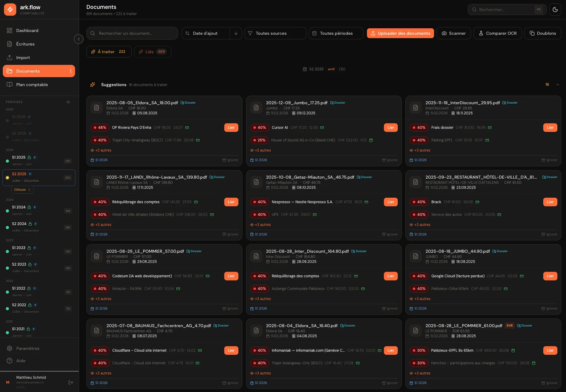Image resolution: width=566 pixels, height=392 pixels.
Task: Click the logout icon next to Matthieu Schmid
Action: [x=70, y=382]
